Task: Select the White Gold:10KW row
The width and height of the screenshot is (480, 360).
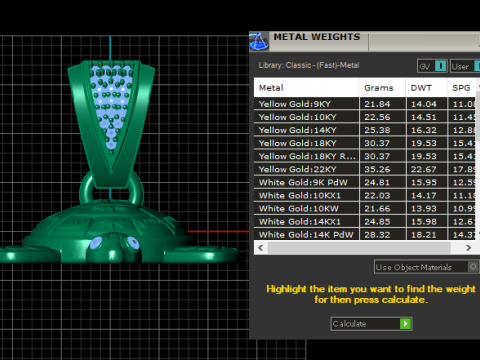Action: (365, 209)
